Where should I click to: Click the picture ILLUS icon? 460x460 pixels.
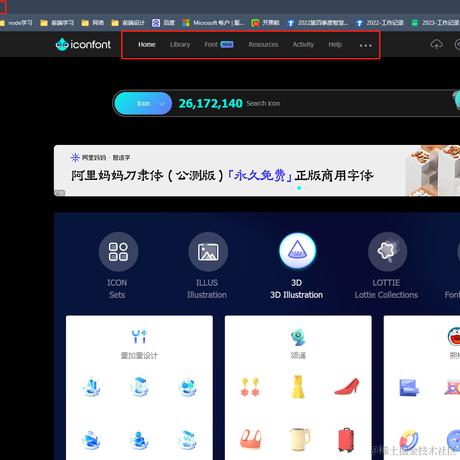click(x=208, y=252)
